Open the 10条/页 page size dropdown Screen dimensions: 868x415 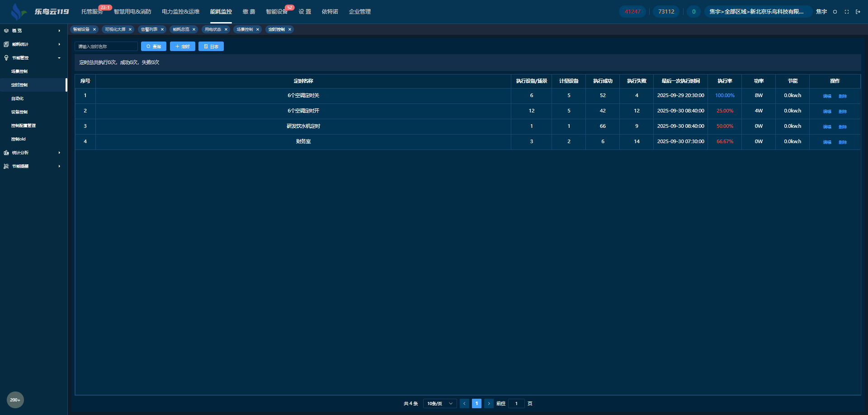439,403
